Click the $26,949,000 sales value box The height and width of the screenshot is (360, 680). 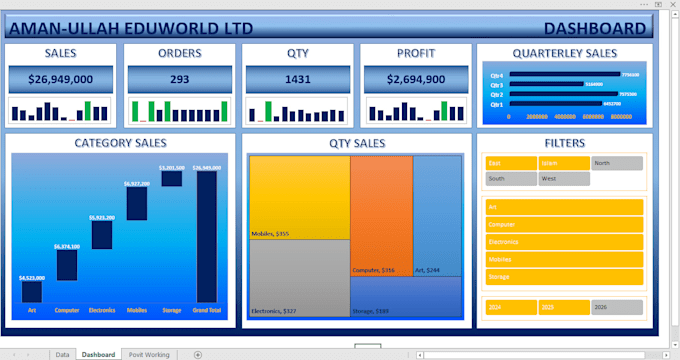61,79
